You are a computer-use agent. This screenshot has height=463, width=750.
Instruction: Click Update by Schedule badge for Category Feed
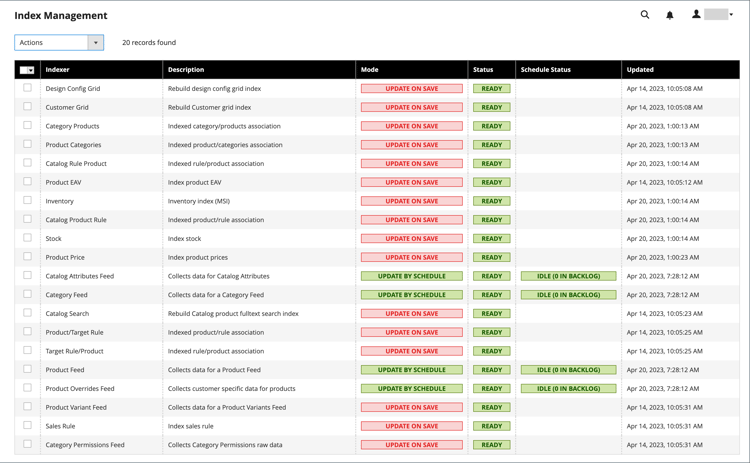412,295
